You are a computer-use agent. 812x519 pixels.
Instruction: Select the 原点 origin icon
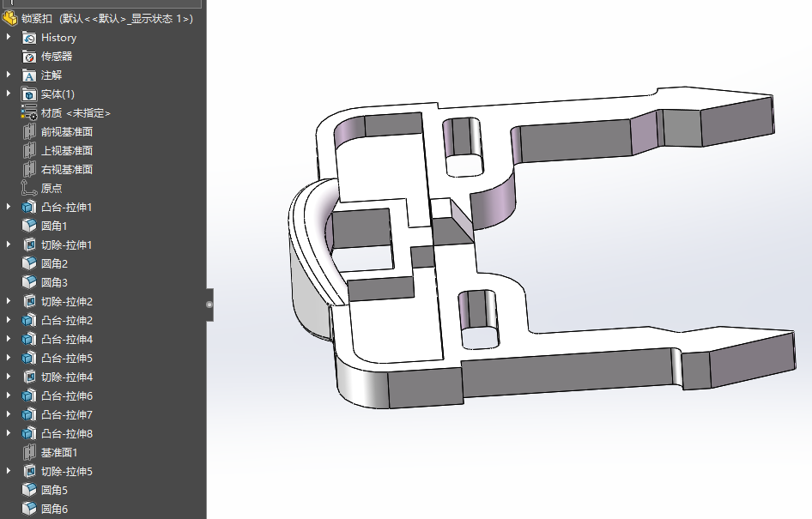coord(29,189)
